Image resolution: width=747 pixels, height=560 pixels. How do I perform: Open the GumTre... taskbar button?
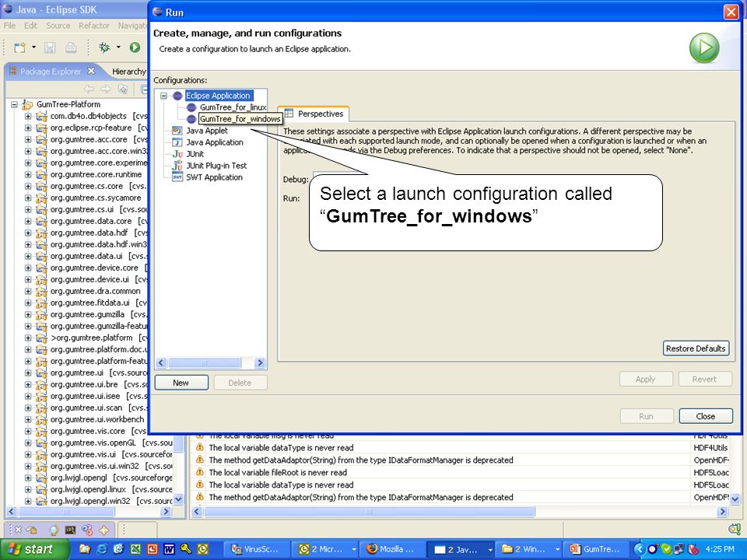pos(596,549)
